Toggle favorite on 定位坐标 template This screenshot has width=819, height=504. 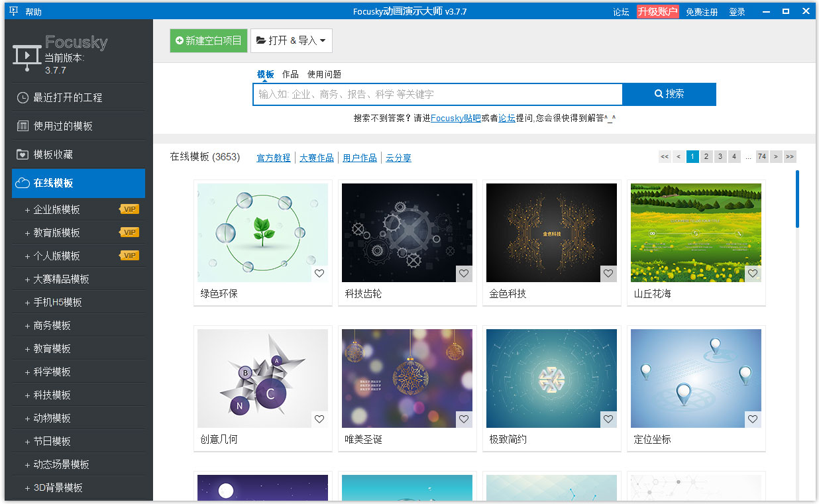pos(753,419)
